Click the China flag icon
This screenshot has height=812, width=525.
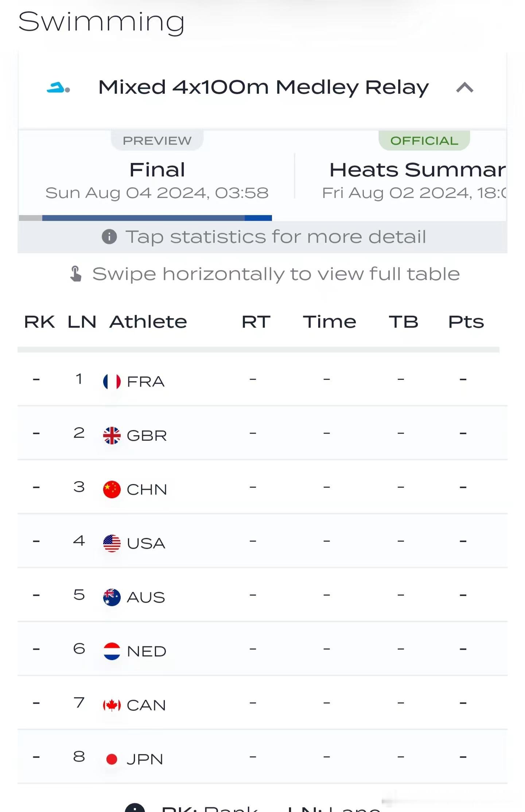point(112,489)
